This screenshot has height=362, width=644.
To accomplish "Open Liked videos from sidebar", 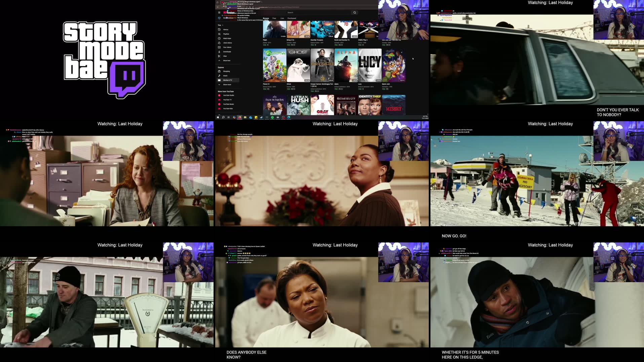I will click(227, 43).
